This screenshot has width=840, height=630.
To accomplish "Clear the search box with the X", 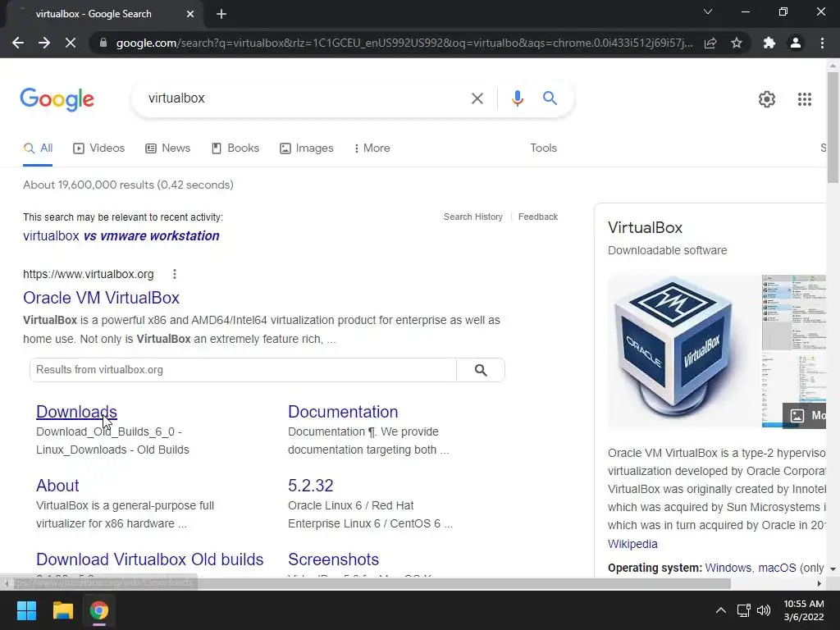I will (x=477, y=98).
